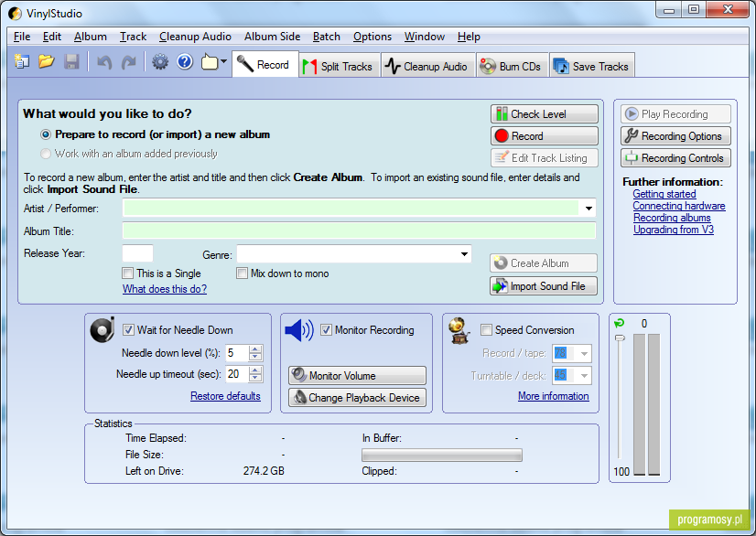Click the Restore defaults link
The height and width of the screenshot is (536, 756).
point(225,396)
